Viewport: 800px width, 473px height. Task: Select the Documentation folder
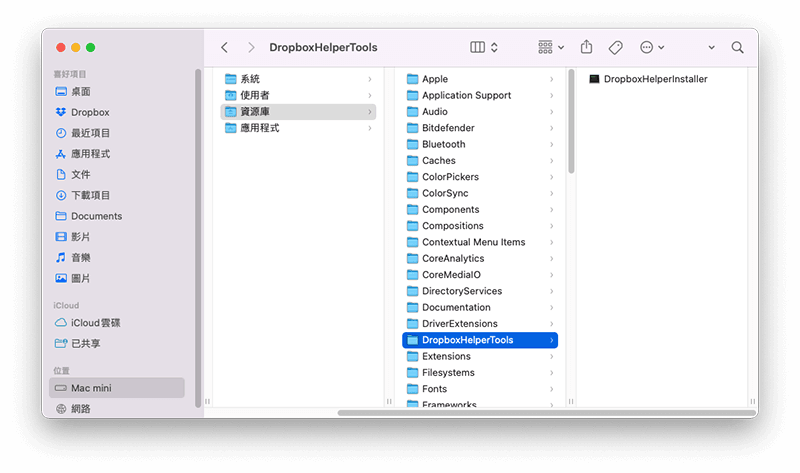click(x=480, y=308)
